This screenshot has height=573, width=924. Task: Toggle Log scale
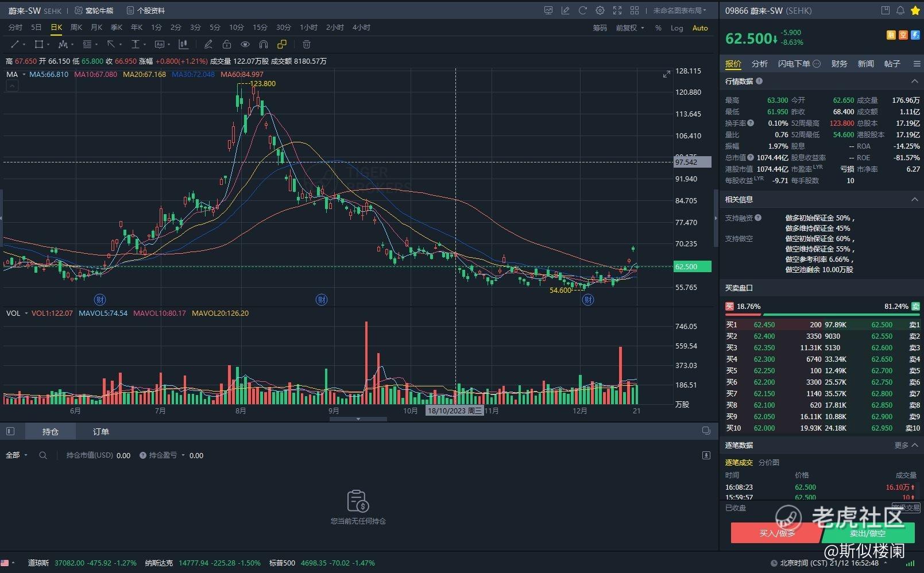[x=677, y=28]
